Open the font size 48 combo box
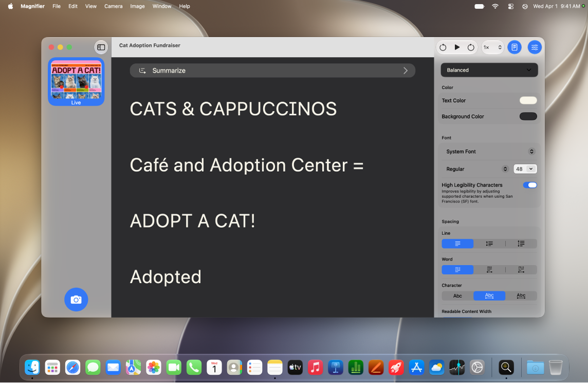Image resolution: width=588 pixels, height=383 pixels. [x=525, y=169]
